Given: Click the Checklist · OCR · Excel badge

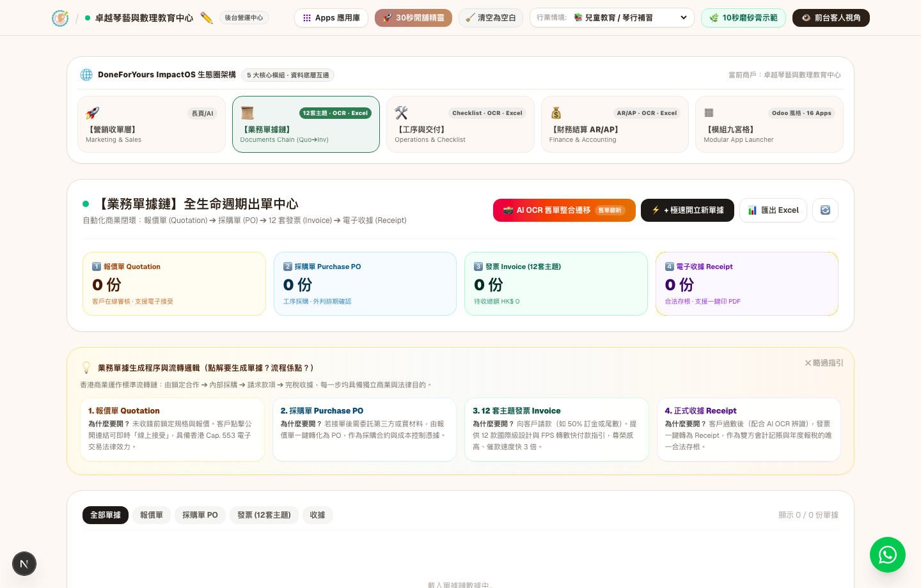Looking at the screenshot, I should pos(487,113).
